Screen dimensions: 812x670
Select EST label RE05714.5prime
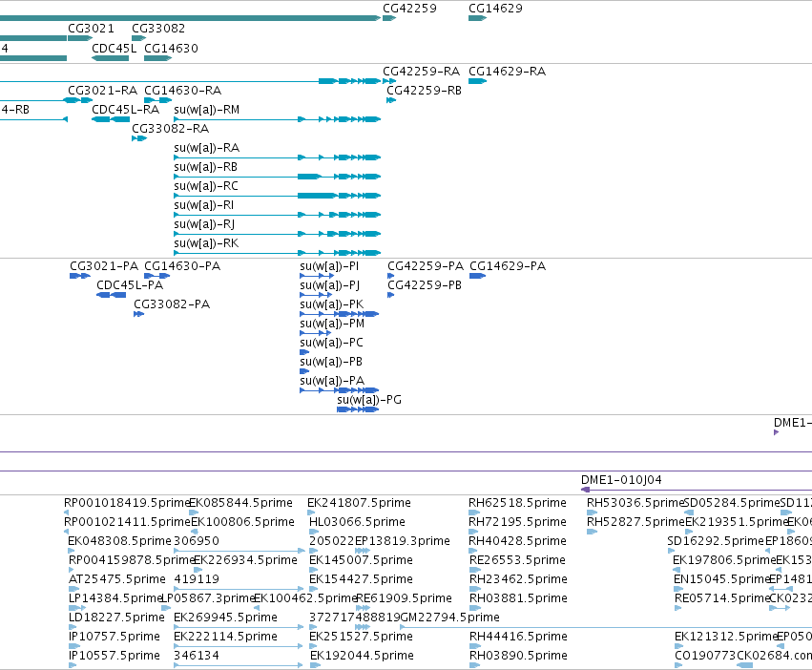pos(722,598)
